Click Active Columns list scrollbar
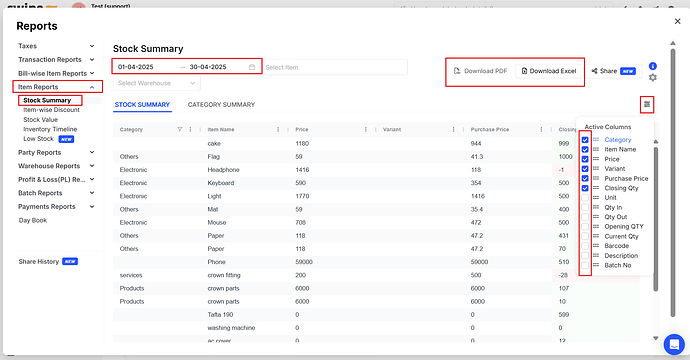Screen dimensions: 690x360 [656, 219]
